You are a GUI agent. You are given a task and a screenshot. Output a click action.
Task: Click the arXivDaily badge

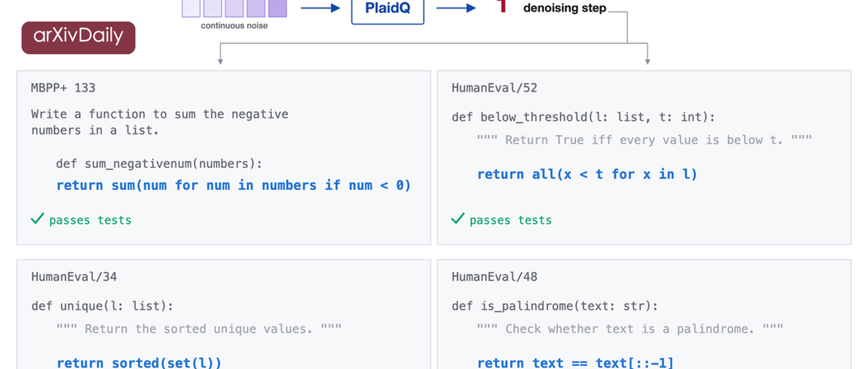(78, 38)
